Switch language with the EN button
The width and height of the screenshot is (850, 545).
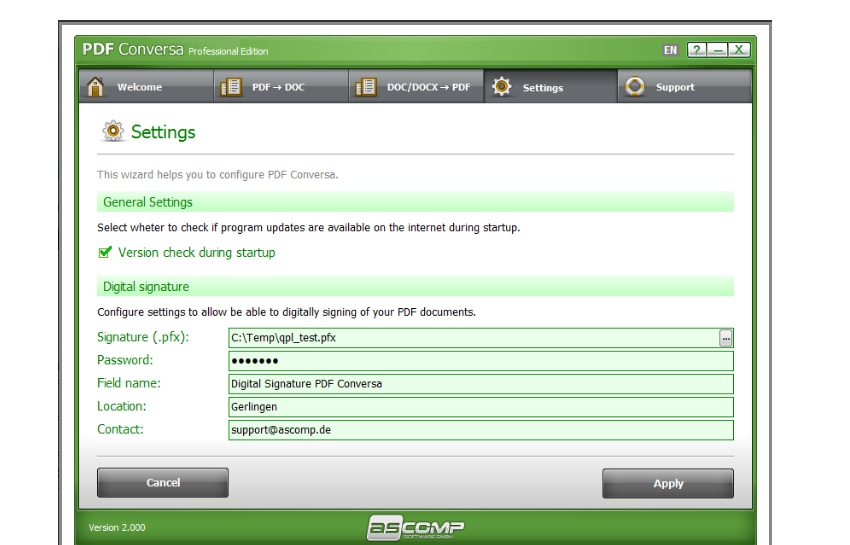click(x=671, y=50)
